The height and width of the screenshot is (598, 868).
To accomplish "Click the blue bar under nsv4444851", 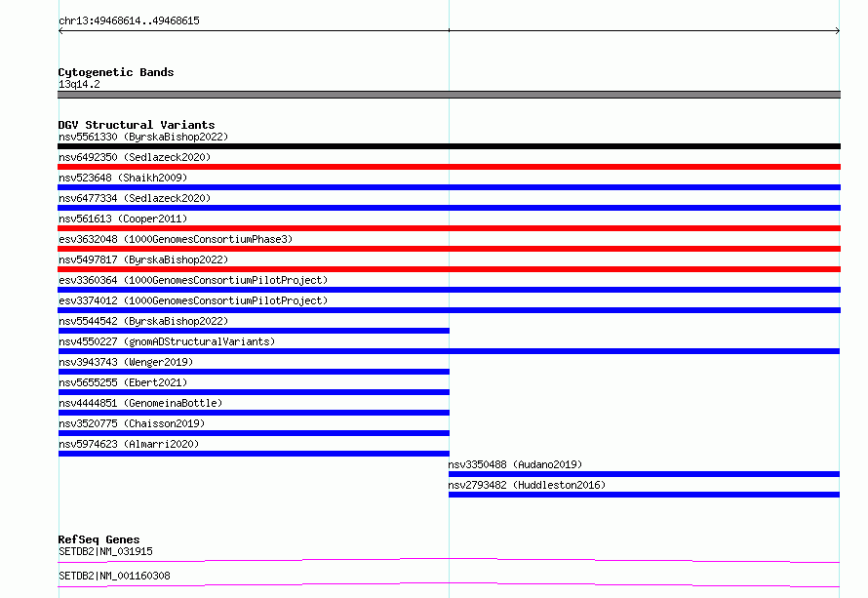I will tap(254, 413).
